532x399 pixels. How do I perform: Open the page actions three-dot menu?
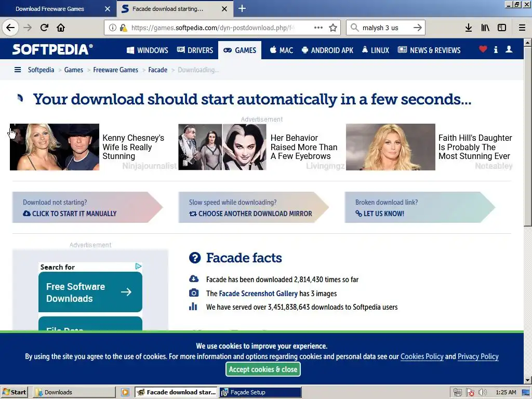pos(318,28)
